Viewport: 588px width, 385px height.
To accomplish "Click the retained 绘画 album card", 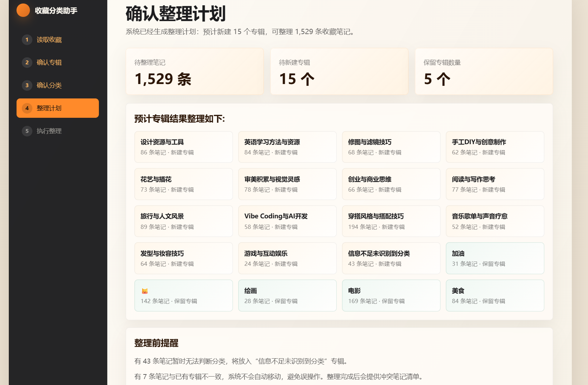I will (x=287, y=296).
